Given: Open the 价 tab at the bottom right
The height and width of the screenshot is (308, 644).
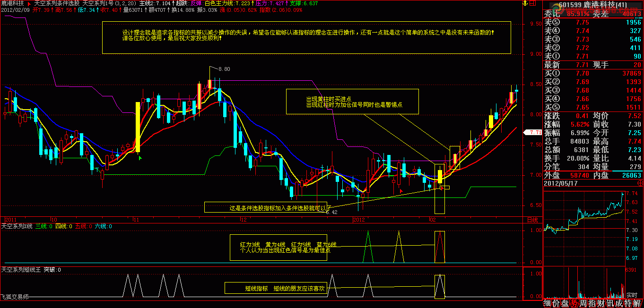Looking at the screenshot, I should coord(556,303).
